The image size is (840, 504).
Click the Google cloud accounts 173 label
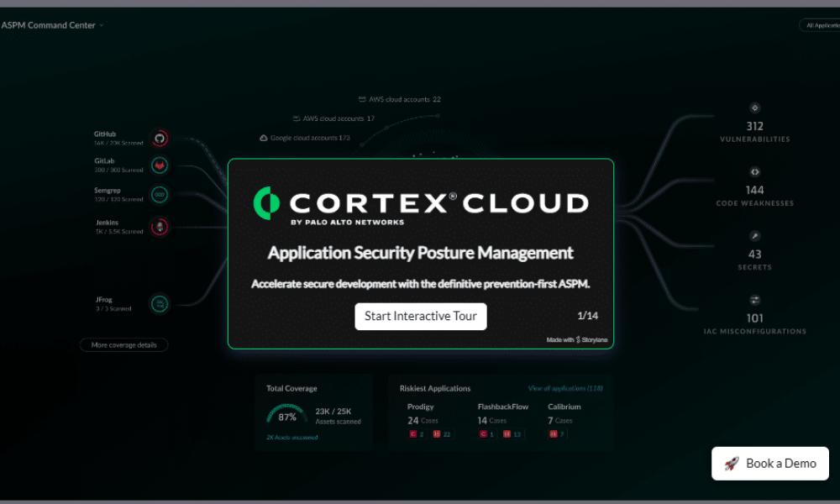point(310,138)
